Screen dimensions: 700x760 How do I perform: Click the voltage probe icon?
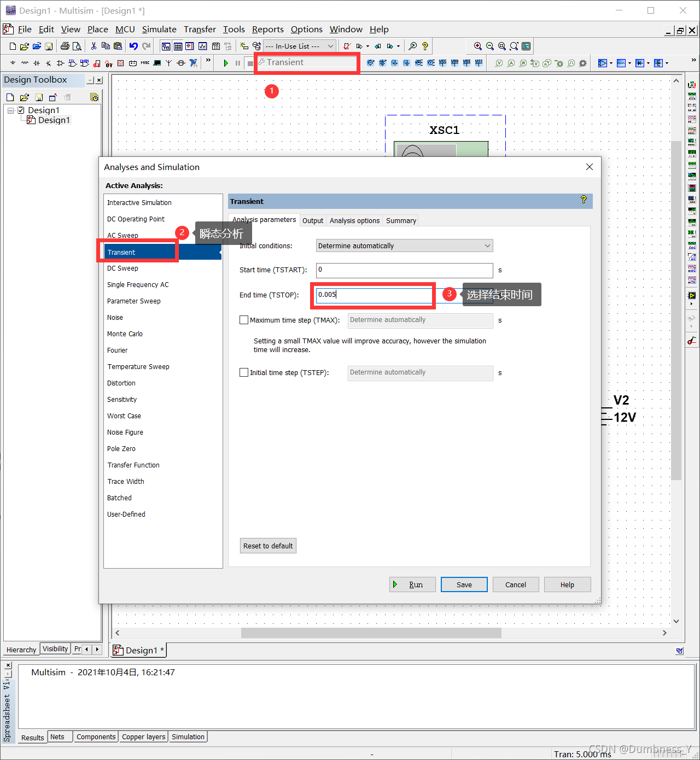coord(499,63)
